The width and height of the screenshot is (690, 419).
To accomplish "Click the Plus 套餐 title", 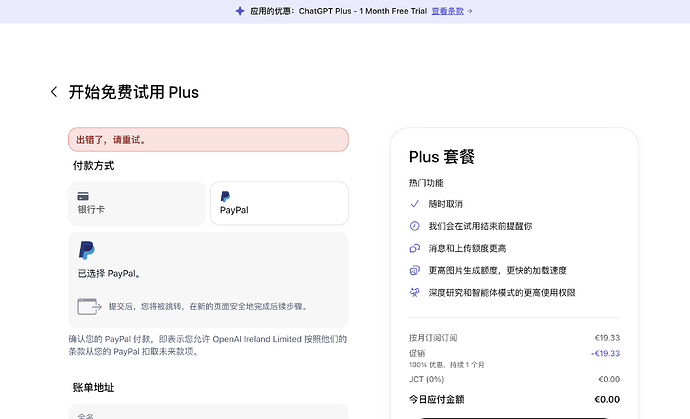I will coord(442,157).
